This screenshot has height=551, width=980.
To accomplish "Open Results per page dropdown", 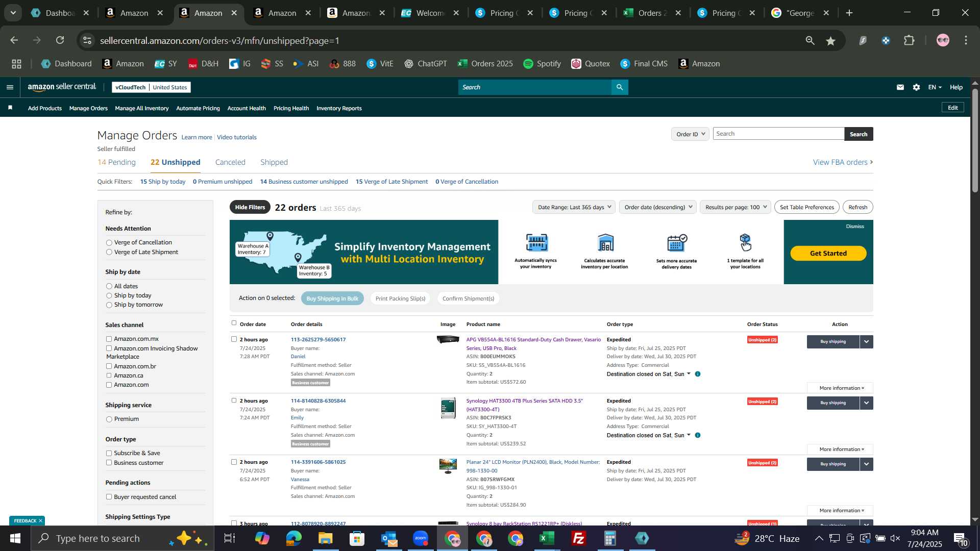I will pos(736,207).
